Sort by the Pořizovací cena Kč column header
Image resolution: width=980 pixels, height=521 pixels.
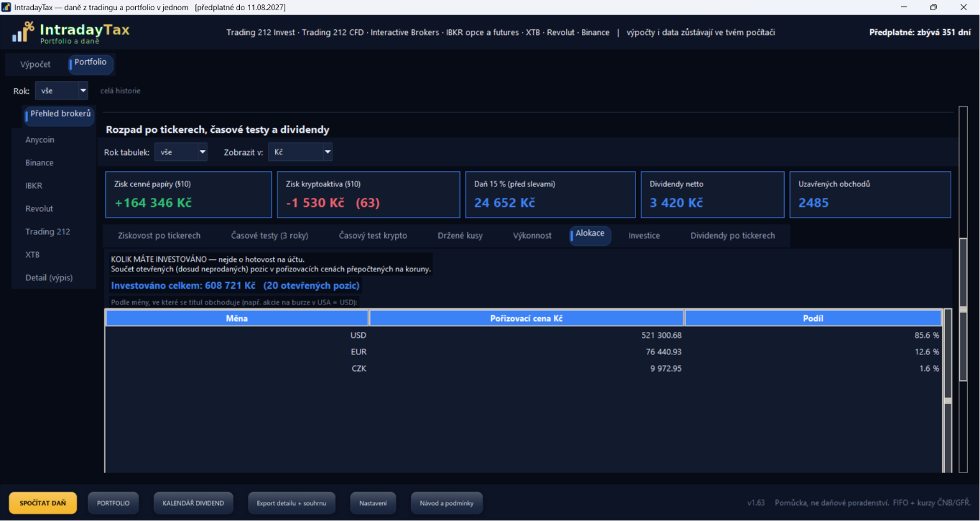pos(526,318)
